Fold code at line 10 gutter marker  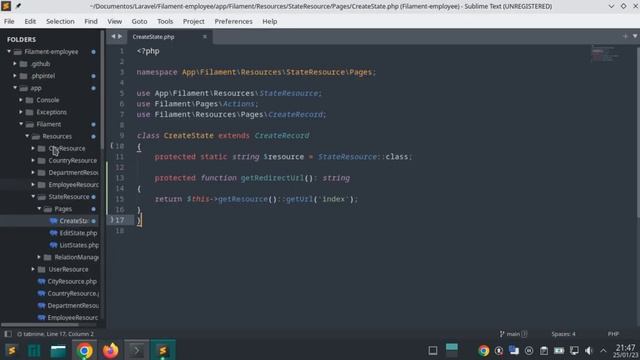tap(112, 146)
